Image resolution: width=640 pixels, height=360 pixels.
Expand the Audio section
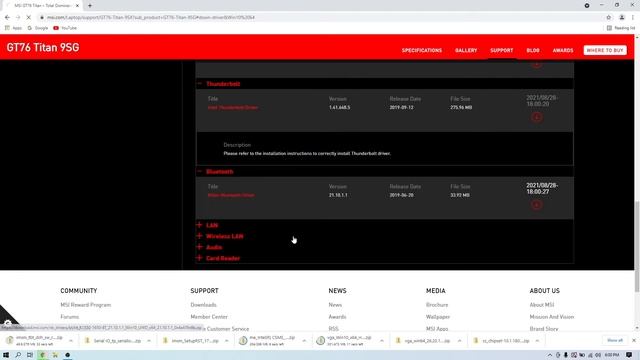tap(199, 247)
